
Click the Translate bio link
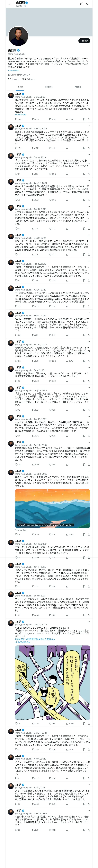[x=14, y=70]
